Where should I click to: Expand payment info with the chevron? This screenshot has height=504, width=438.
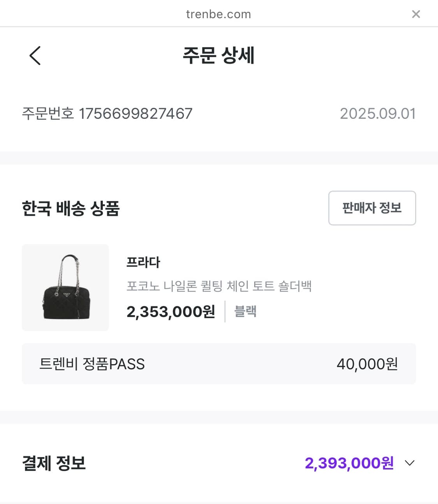410,463
